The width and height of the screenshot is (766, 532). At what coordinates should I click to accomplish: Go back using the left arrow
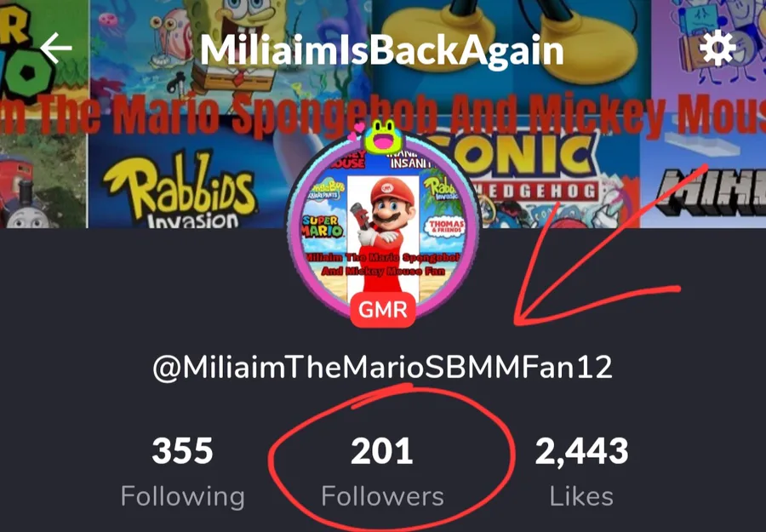coord(56,48)
